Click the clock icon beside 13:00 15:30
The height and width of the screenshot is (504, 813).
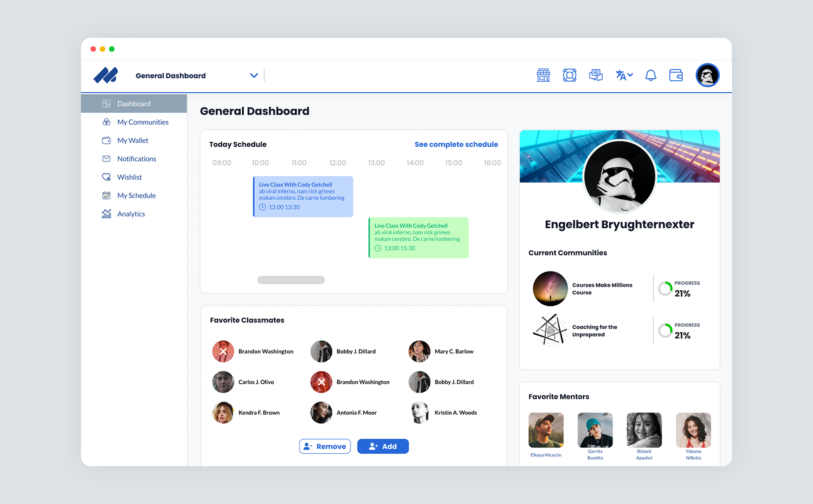pos(378,248)
